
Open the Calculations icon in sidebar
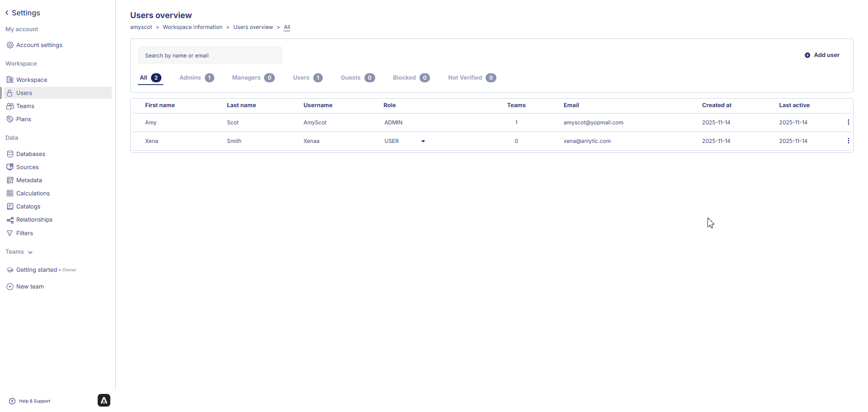[10, 194]
